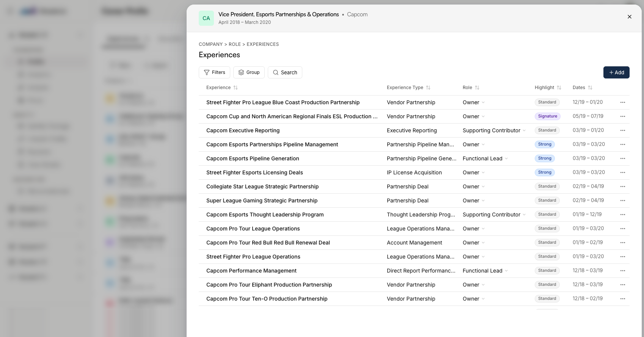Open more options for Ten-O Production Partnership row
Screen dimensions: 644x337
coord(623,299)
